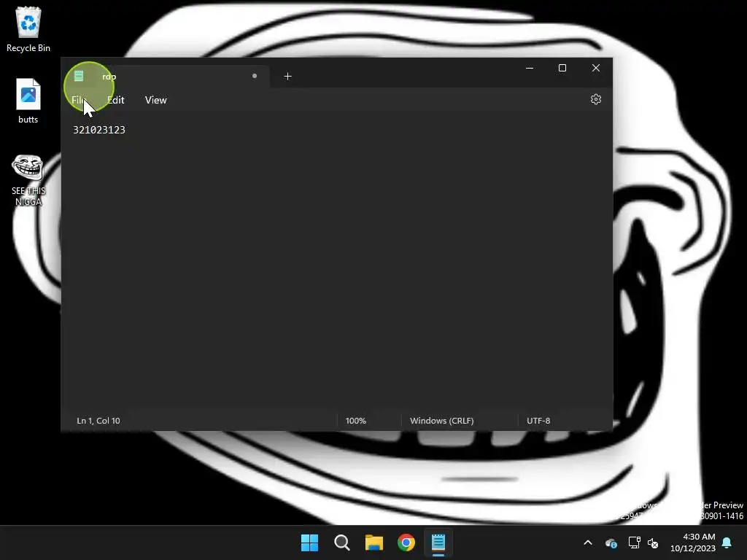Open taskbar Search
The width and height of the screenshot is (747, 560).
point(342,542)
